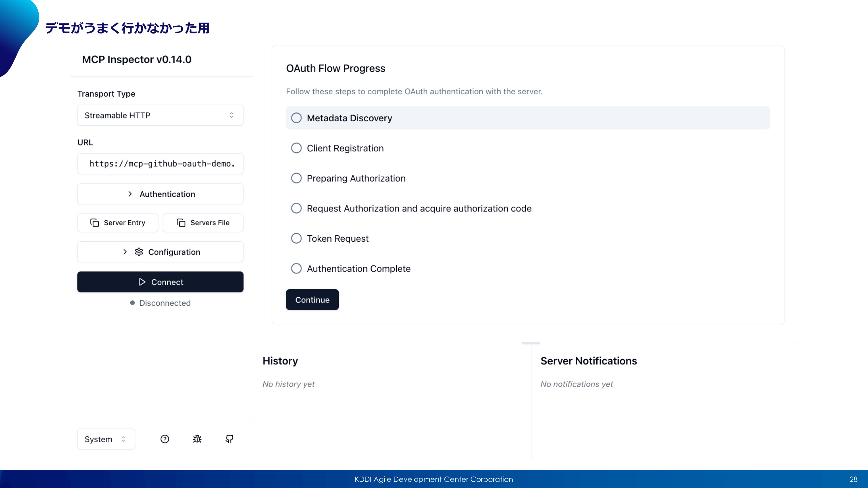Click the bug report icon
Image resolution: width=868 pixels, height=488 pixels.
(x=197, y=439)
